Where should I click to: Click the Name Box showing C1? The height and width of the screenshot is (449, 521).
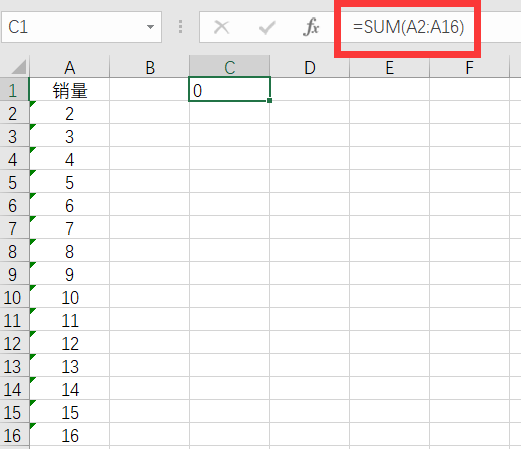coord(81,27)
